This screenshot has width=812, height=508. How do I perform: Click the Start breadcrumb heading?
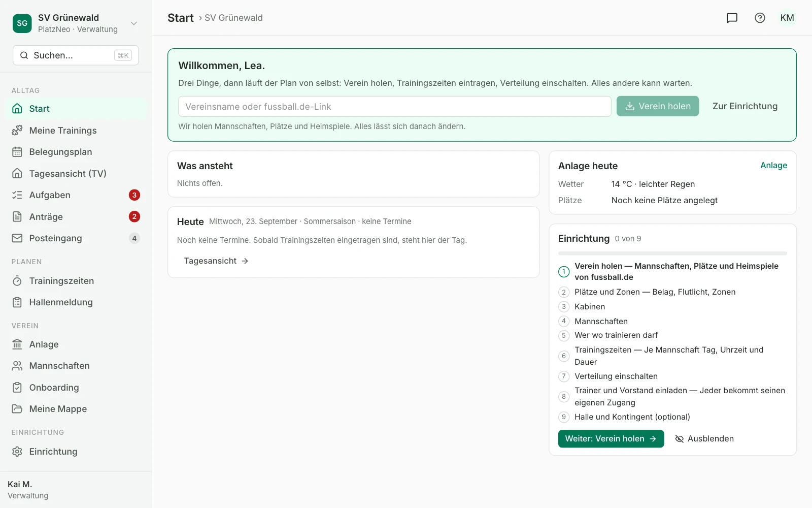[181, 18]
